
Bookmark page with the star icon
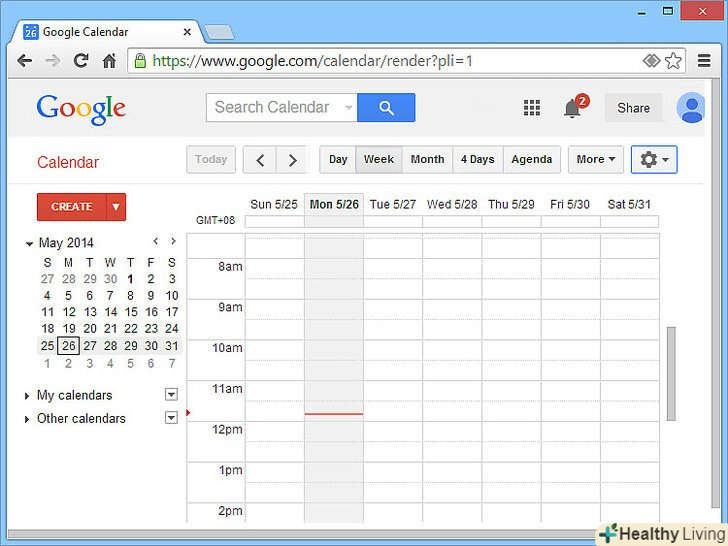pos(673,61)
